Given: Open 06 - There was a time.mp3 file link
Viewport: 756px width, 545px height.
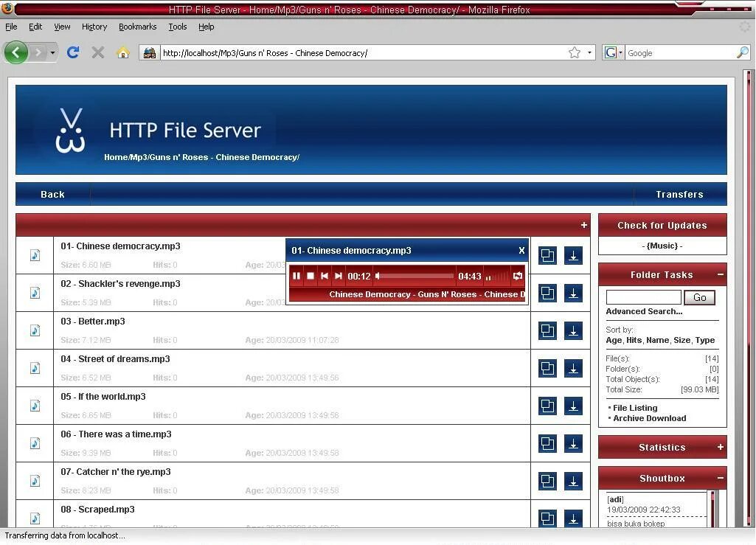Looking at the screenshot, I should (x=117, y=434).
